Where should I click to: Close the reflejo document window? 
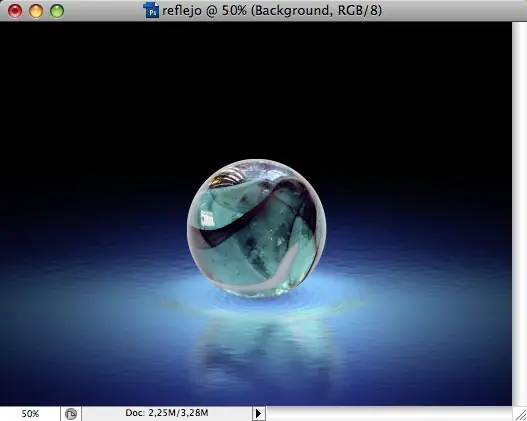15,11
